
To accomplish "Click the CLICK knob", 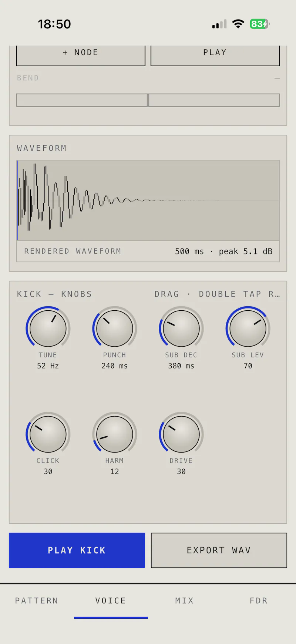I will coord(48,434).
